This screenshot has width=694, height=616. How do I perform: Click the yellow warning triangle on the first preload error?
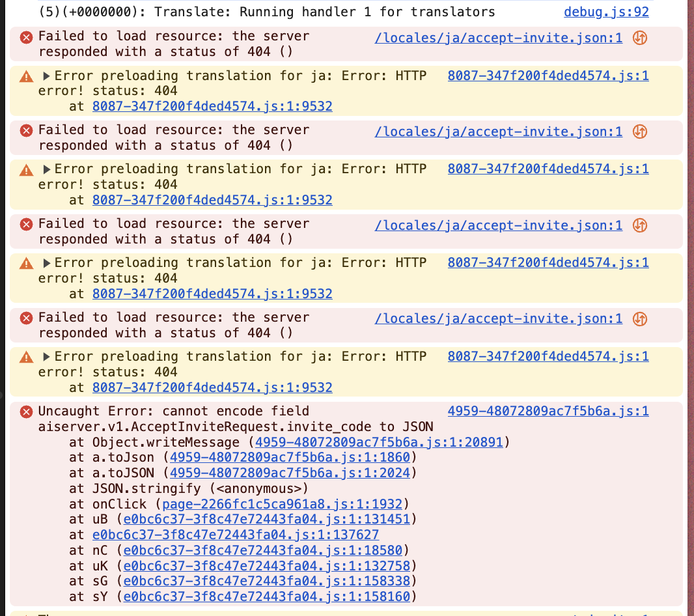26,76
